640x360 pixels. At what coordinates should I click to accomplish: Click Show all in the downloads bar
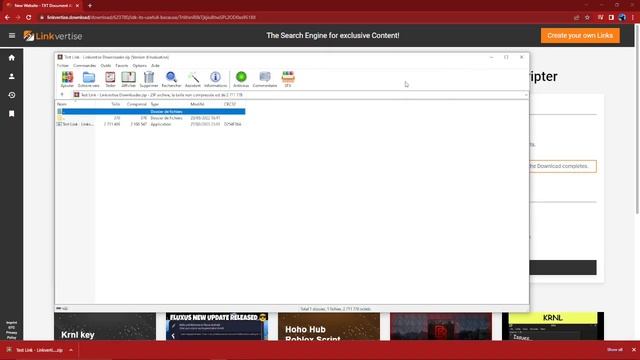click(x=615, y=350)
